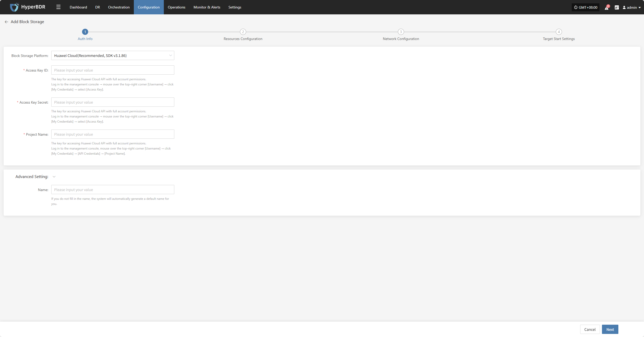Click the Resources Configuration step label

coord(243,39)
